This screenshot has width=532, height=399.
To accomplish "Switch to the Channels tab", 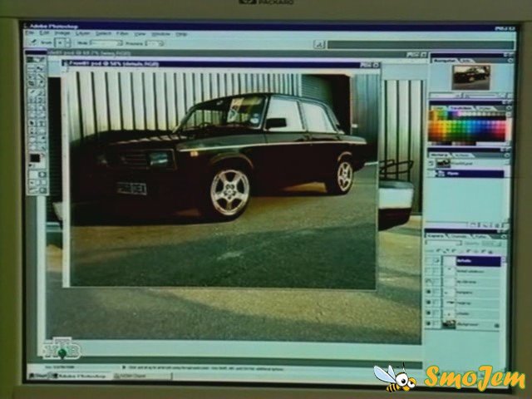I will (x=459, y=236).
